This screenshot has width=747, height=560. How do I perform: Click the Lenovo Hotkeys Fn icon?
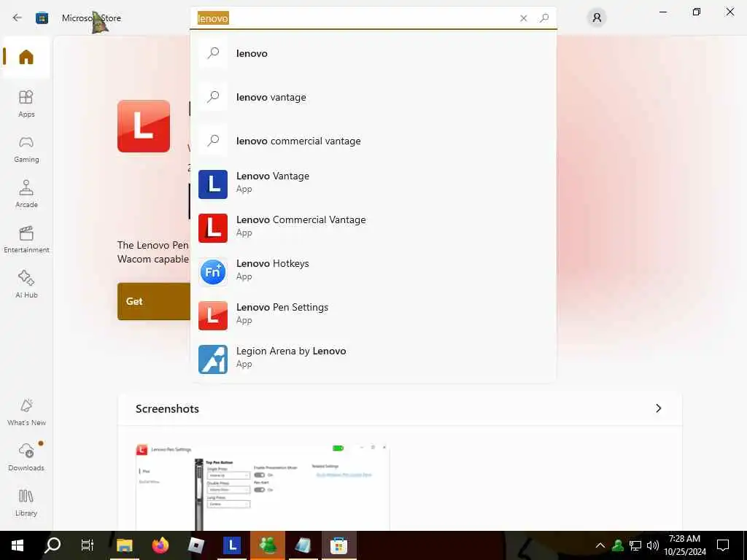click(x=213, y=272)
